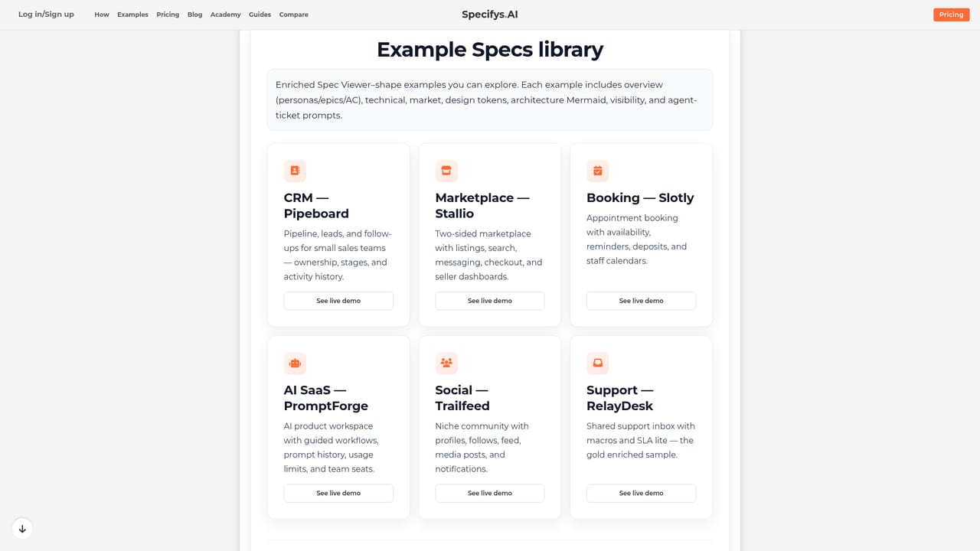Click the CRM Pipeboard contact card icon
The height and width of the screenshot is (551, 980).
tap(295, 171)
